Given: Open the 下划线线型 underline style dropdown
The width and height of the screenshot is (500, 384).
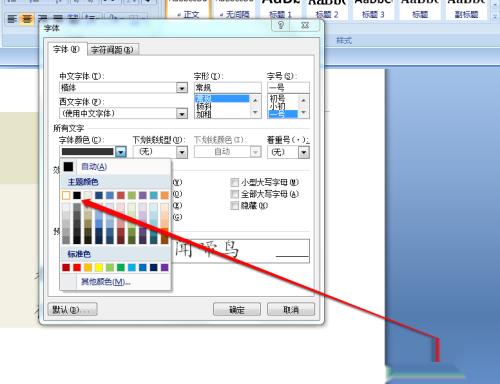Looking at the screenshot, I should [182, 152].
